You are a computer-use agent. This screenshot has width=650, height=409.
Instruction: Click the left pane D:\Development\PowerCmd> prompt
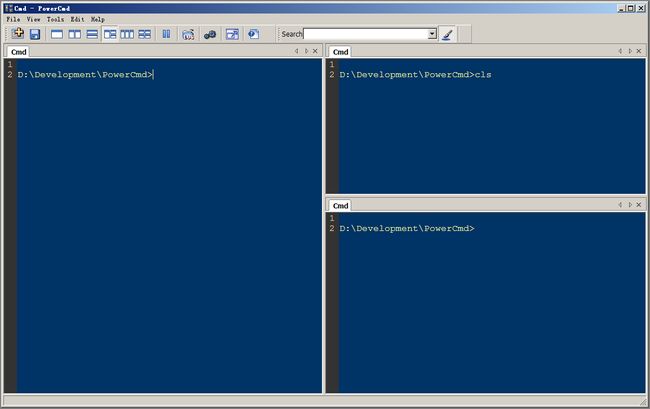pyautogui.click(x=85, y=75)
